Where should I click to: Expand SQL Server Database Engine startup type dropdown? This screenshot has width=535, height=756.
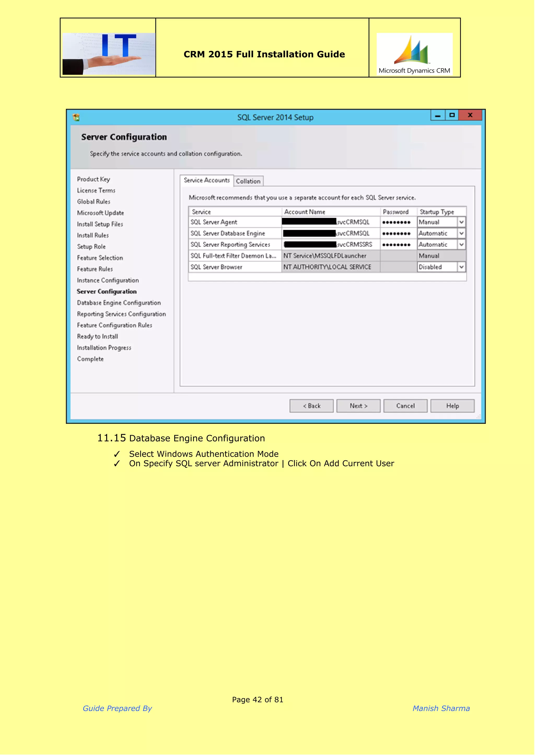462,233
